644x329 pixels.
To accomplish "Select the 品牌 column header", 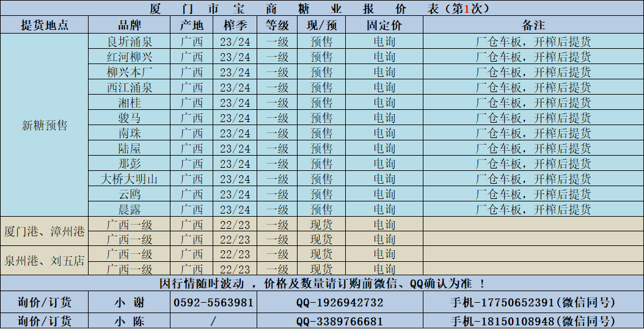I will click(129, 25).
